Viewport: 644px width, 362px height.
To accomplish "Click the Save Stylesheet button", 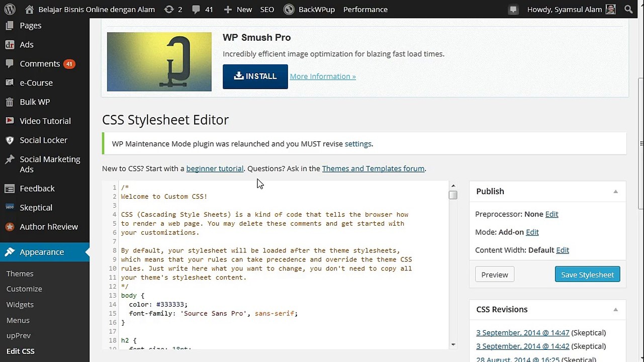I will [x=587, y=275].
